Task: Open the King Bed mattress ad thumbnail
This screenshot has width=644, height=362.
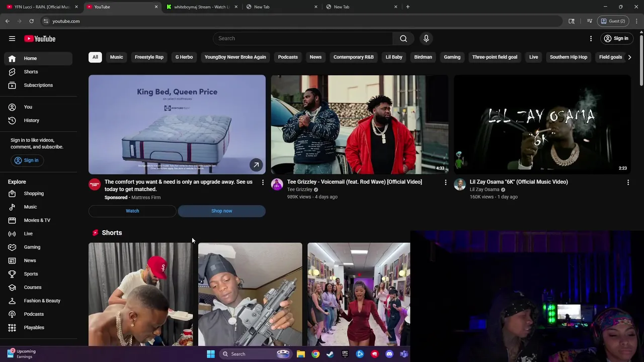Action: point(177,125)
